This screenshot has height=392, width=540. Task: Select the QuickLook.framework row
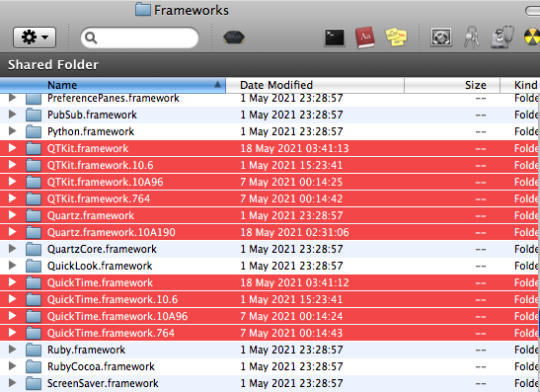[x=270, y=266]
